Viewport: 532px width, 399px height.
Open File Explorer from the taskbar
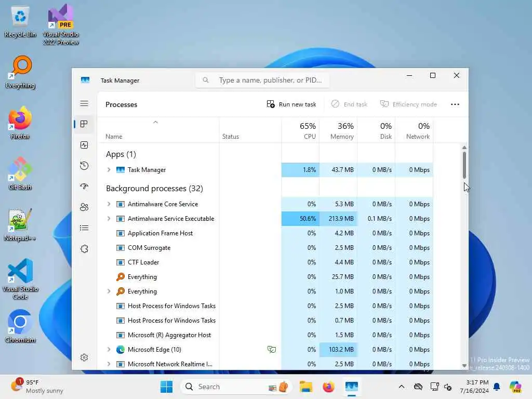(x=305, y=387)
